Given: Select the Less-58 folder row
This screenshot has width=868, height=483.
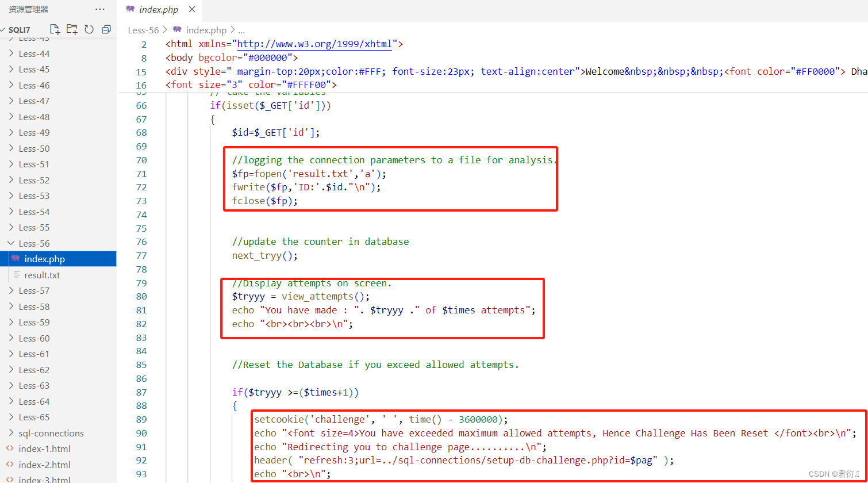Looking at the screenshot, I should point(58,306).
